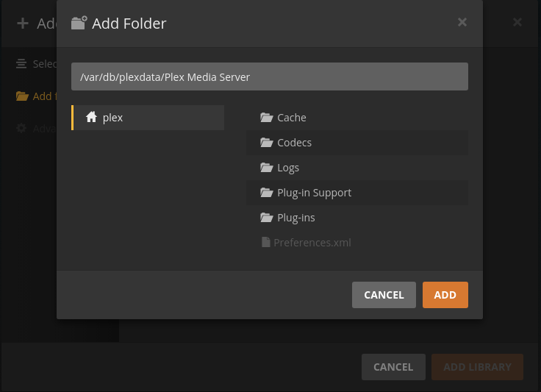Click the ADD LIBRARY button behind
Viewport: 541px width, 392px height.
477,367
